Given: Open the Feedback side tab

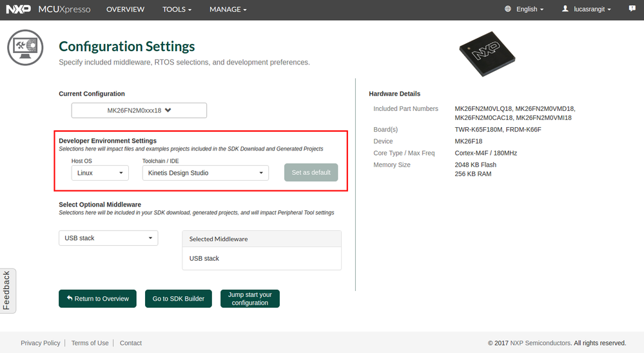Looking at the screenshot, I should 7,290.
